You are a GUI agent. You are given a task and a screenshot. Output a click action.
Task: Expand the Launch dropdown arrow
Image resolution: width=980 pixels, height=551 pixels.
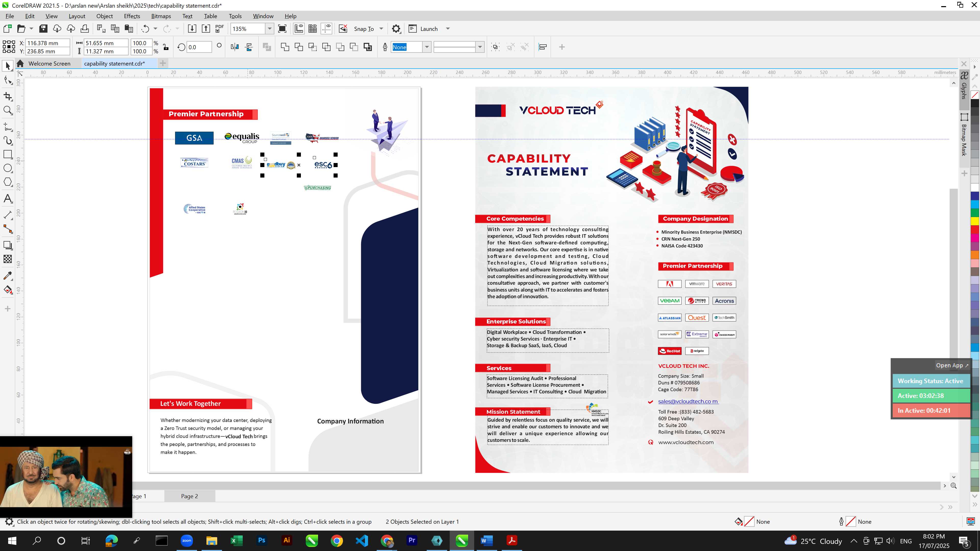(448, 29)
